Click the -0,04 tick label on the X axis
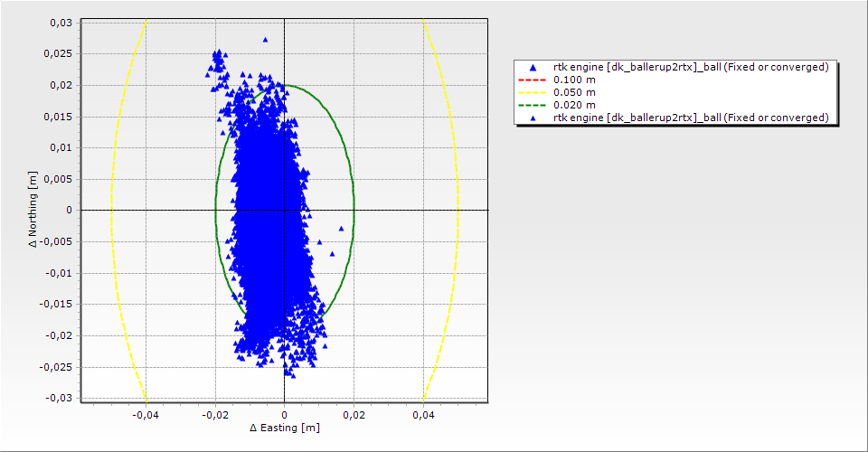The height and width of the screenshot is (452, 868). [x=146, y=415]
